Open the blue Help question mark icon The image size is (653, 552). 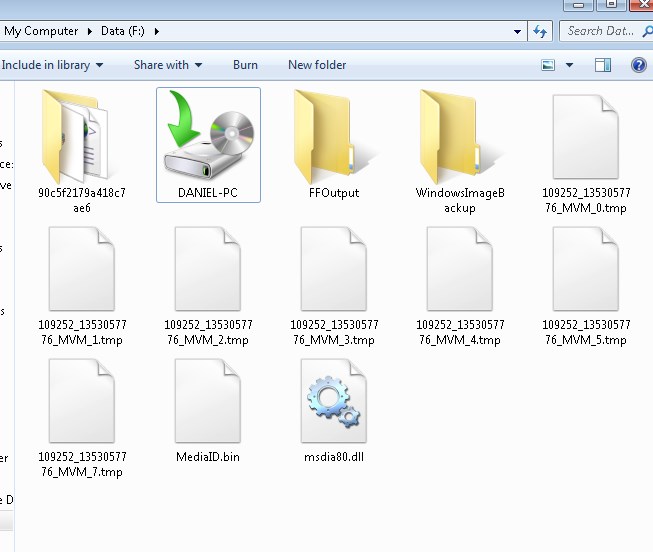coord(638,65)
